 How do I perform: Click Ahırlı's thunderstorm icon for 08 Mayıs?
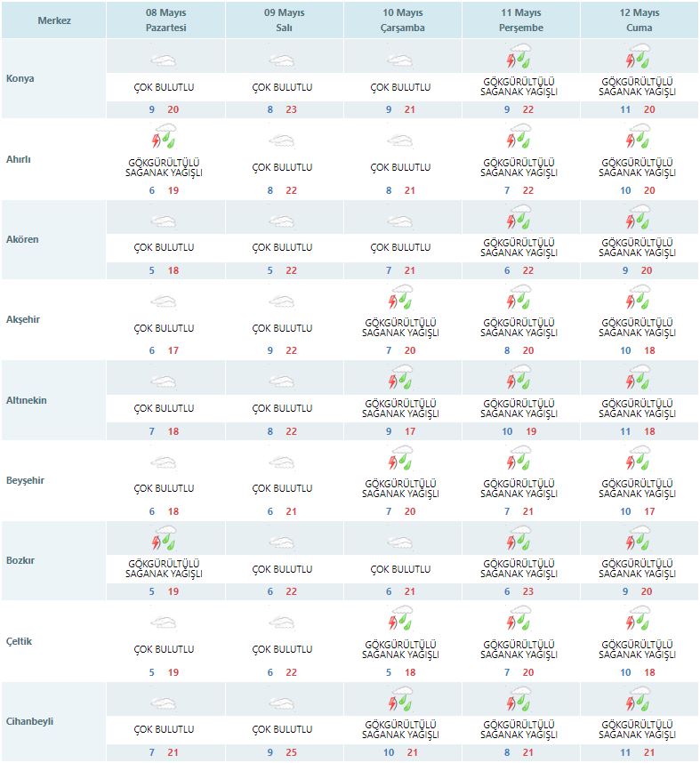[164, 140]
